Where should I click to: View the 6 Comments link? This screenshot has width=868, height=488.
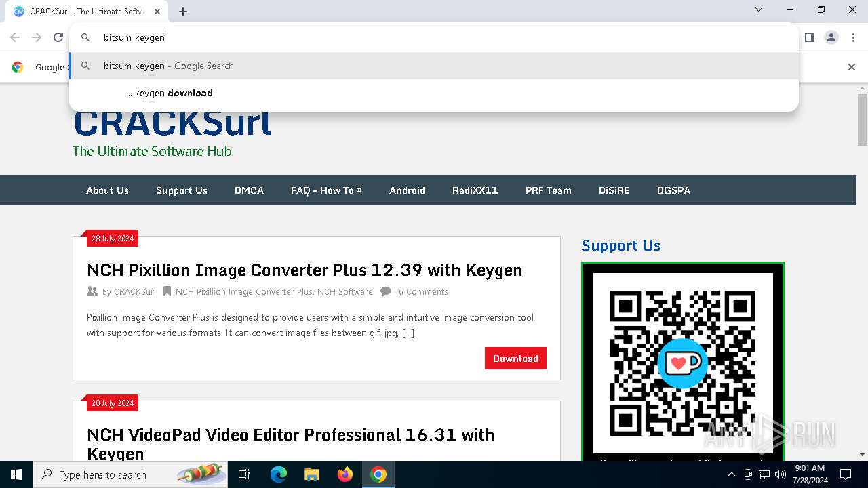coord(423,291)
